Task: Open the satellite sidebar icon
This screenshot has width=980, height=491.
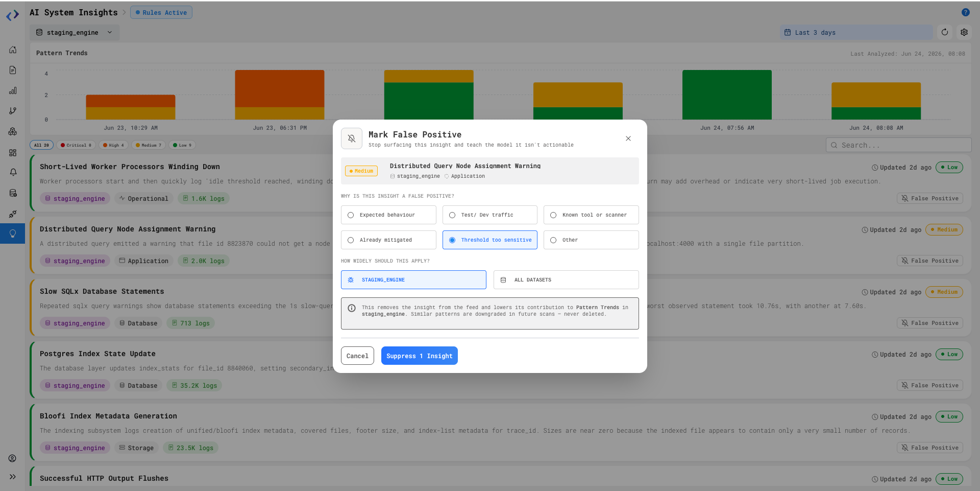Action: coord(13,214)
